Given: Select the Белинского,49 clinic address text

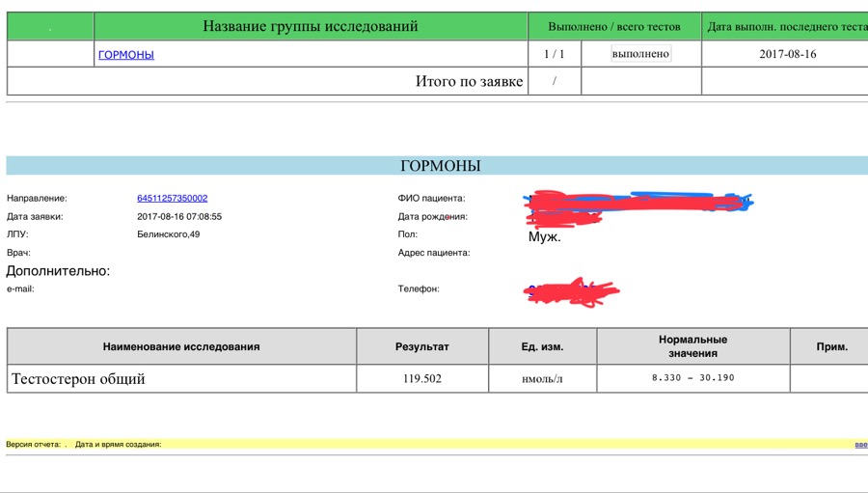Looking at the screenshot, I should 168,234.
